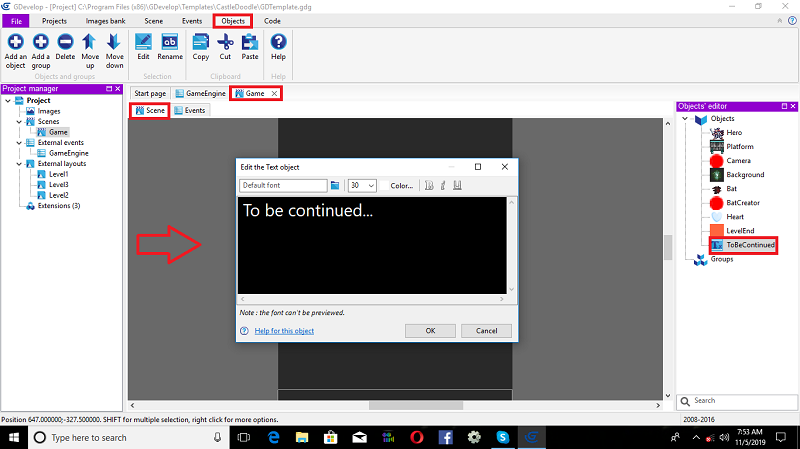Click the scene vertical scrollbar thumb
The image size is (800, 449).
pos(667,247)
